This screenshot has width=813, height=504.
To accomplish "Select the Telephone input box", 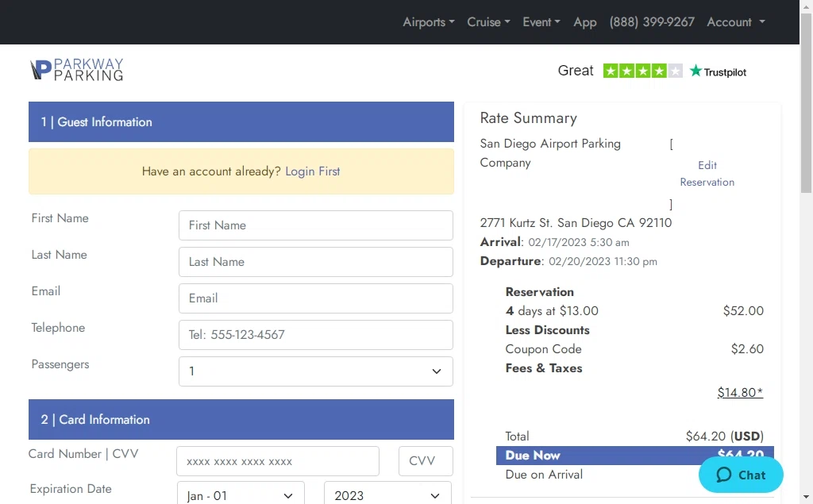I will [x=316, y=335].
